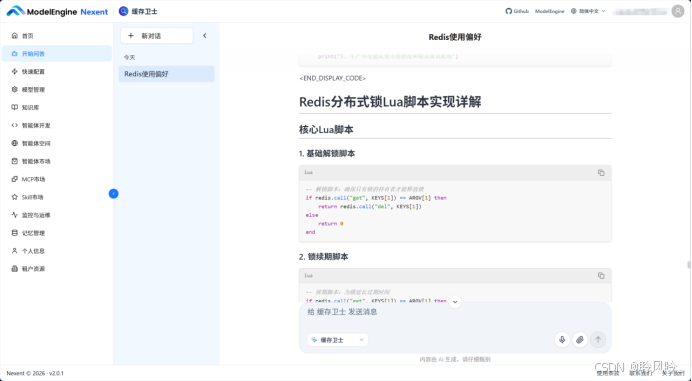Copy the 基础解锁脚本 lua code block

point(601,173)
